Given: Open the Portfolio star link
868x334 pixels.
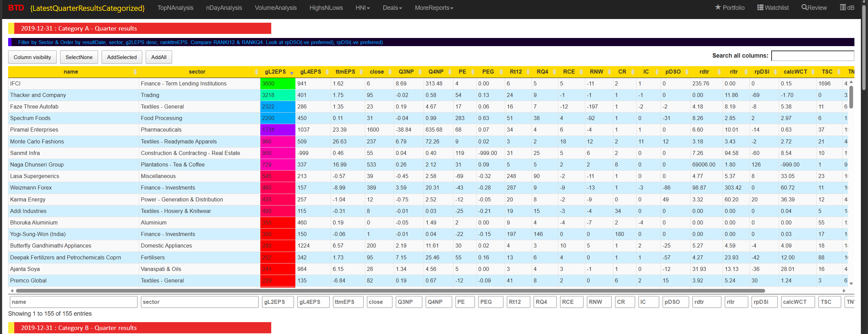Looking at the screenshot, I should [730, 7].
